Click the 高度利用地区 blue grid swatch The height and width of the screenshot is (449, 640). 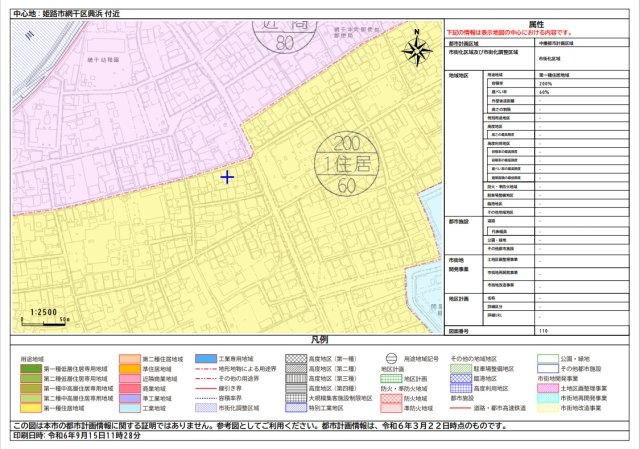461,388
